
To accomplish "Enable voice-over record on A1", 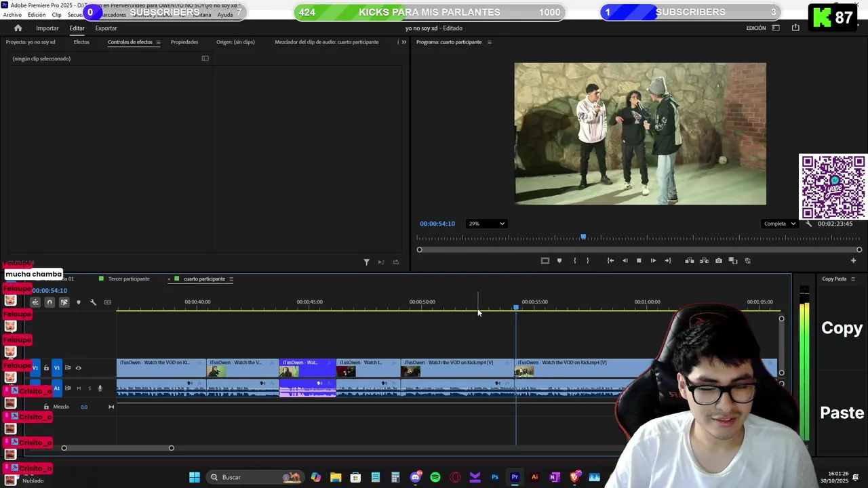I will (100, 388).
